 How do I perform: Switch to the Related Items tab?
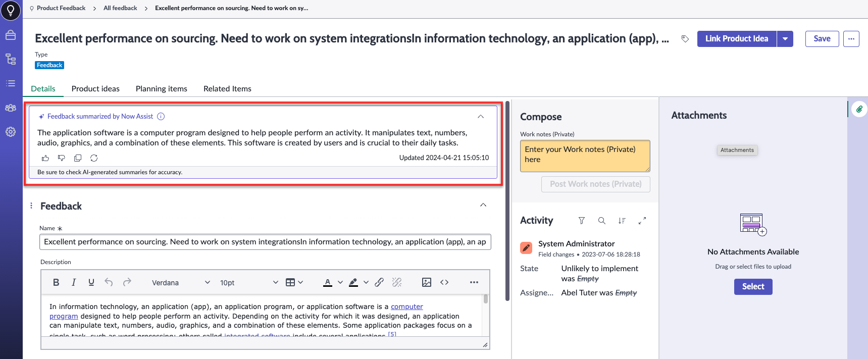click(x=227, y=88)
